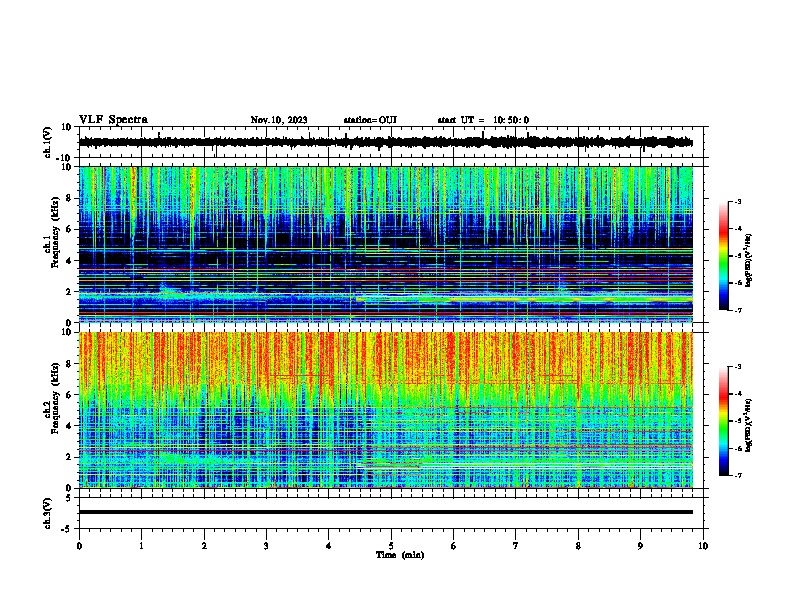Click the "-3" tick on ch.1 color bar
This screenshot has height=612, width=792.
[738, 202]
